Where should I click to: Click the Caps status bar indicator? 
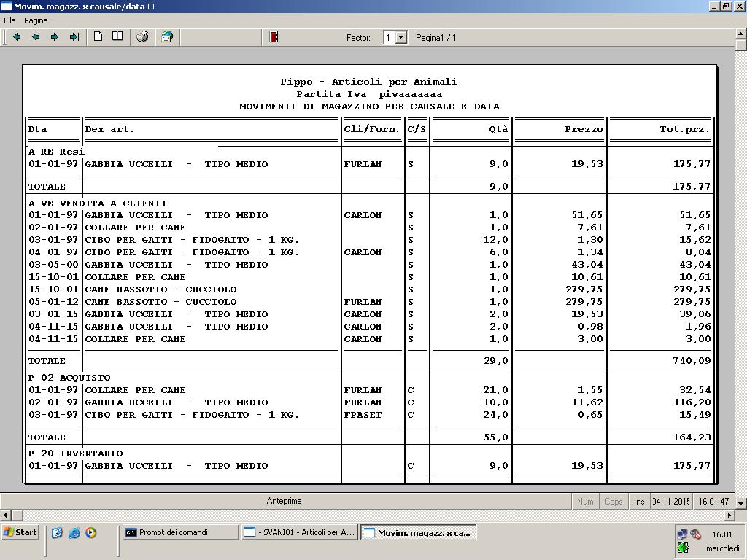(614, 502)
